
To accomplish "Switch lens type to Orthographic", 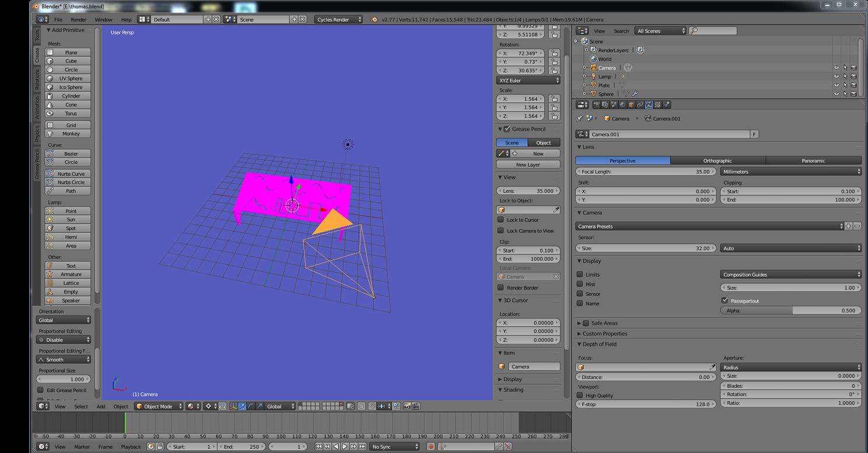I will point(717,161).
